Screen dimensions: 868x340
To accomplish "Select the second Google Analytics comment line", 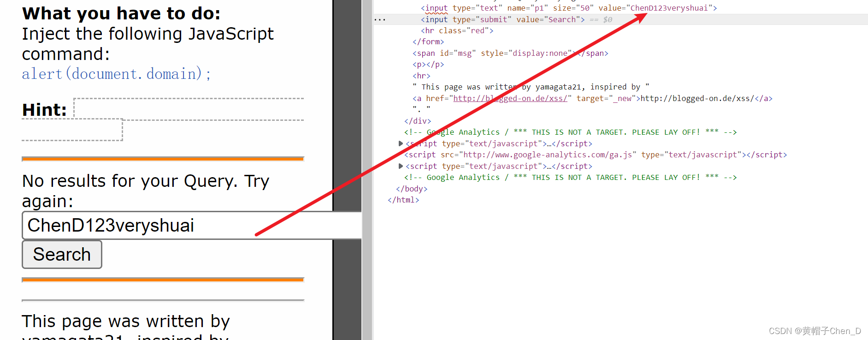I will (x=570, y=177).
